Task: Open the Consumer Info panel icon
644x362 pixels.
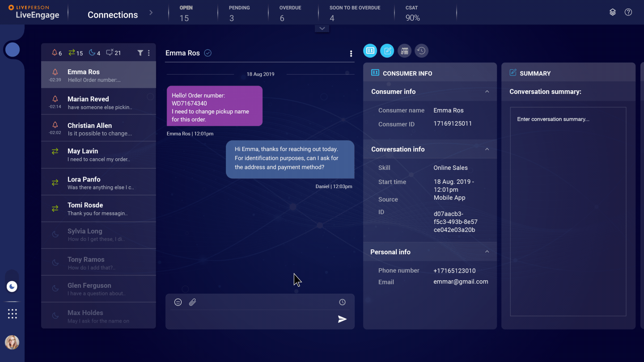Action: [370, 51]
